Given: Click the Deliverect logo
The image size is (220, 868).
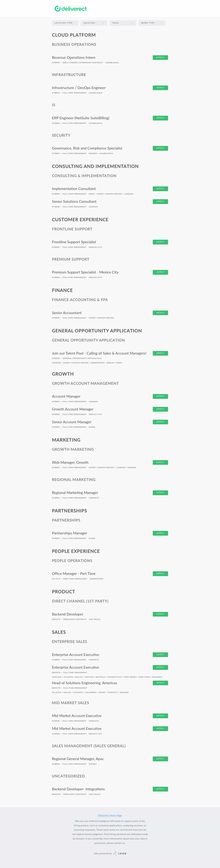Looking at the screenshot, I should (x=71, y=9).
